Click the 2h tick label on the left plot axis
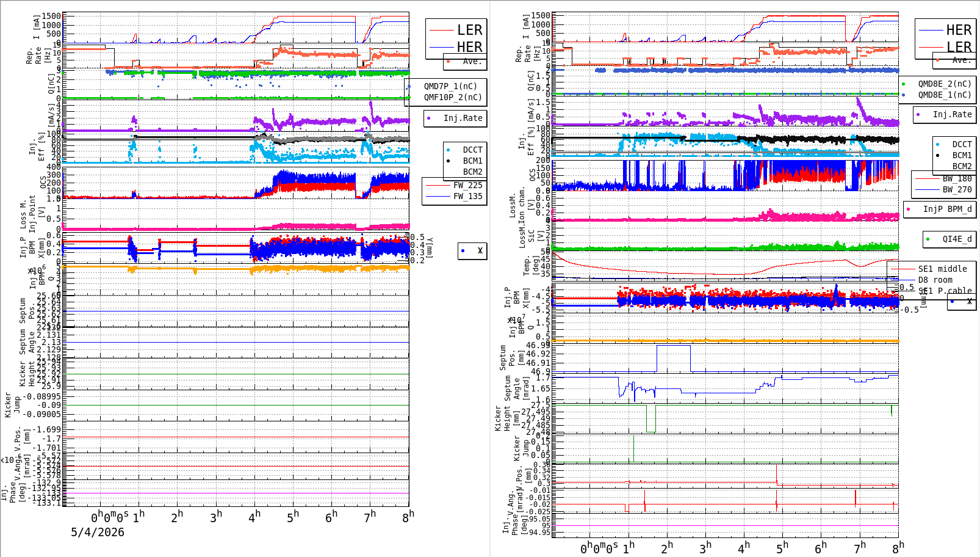This screenshot has height=557, width=980. (x=177, y=517)
